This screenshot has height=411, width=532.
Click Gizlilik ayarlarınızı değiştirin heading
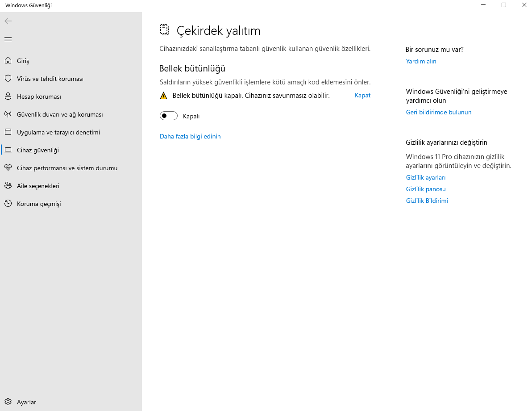pyautogui.click(x=446, y=143)
